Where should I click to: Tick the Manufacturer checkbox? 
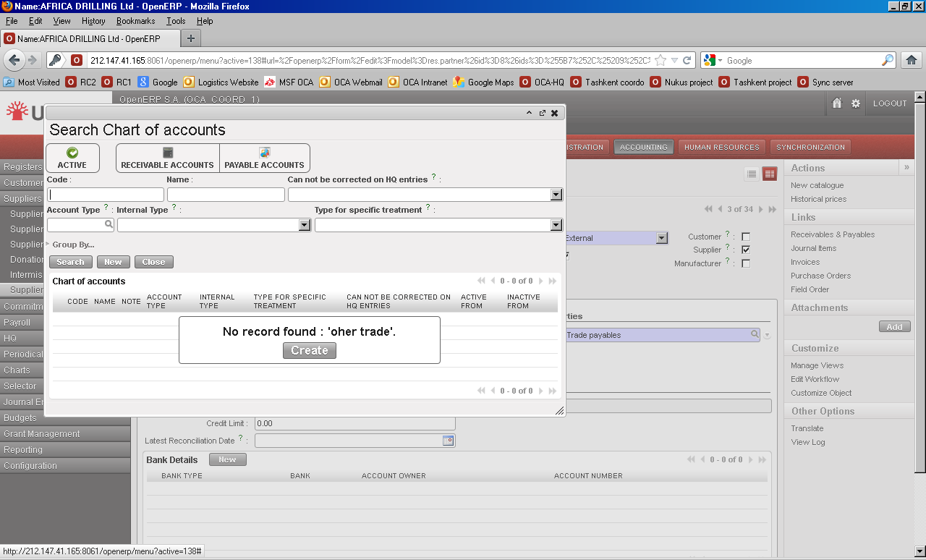[x=746, y=263]
